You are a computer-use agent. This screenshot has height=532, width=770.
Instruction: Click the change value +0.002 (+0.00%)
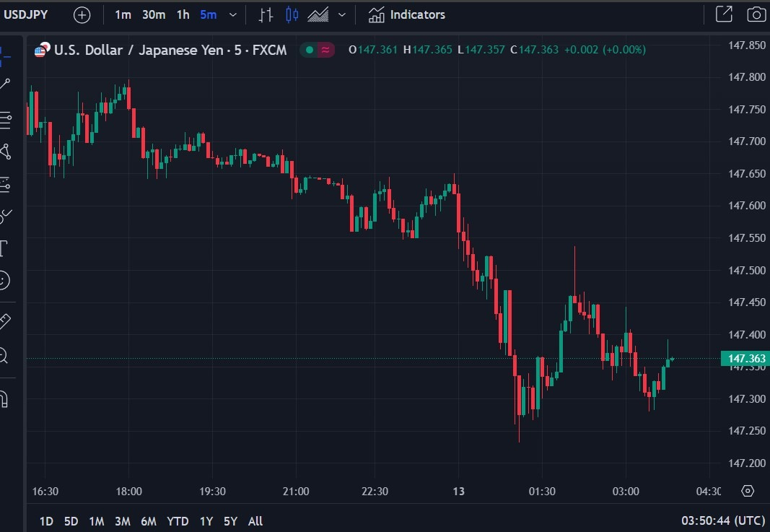pos(605,50)
